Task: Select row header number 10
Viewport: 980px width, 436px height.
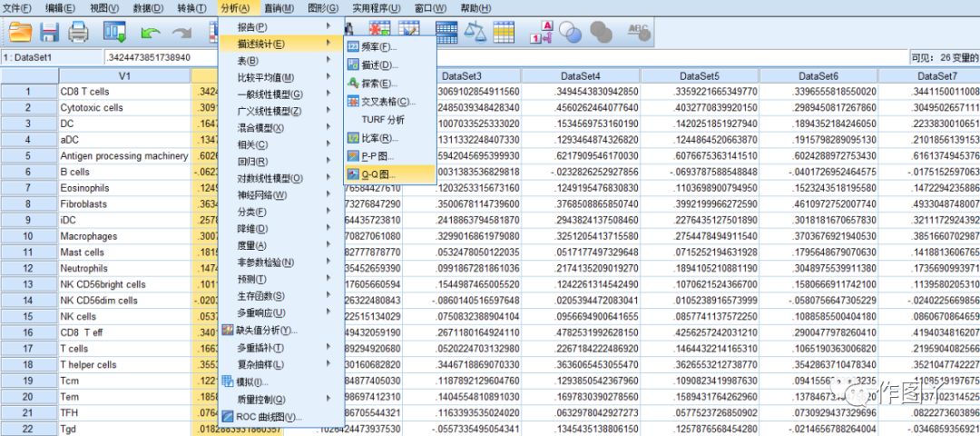Action: [x=29, y=236]
